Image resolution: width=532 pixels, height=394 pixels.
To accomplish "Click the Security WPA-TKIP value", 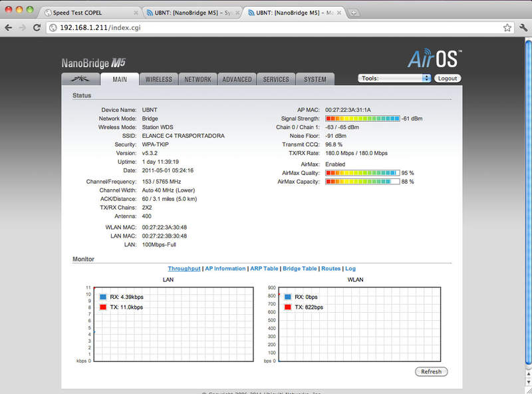I will click(155, 144).
